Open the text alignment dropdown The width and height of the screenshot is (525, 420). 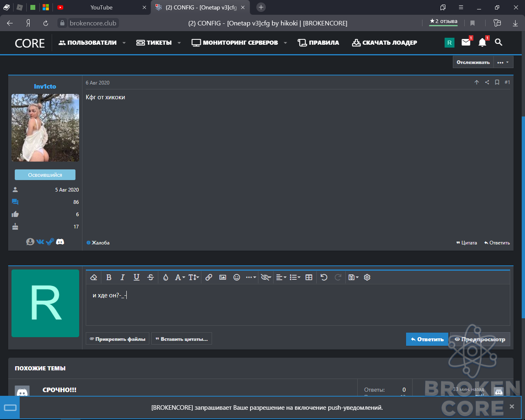click(x=281, y=277)
